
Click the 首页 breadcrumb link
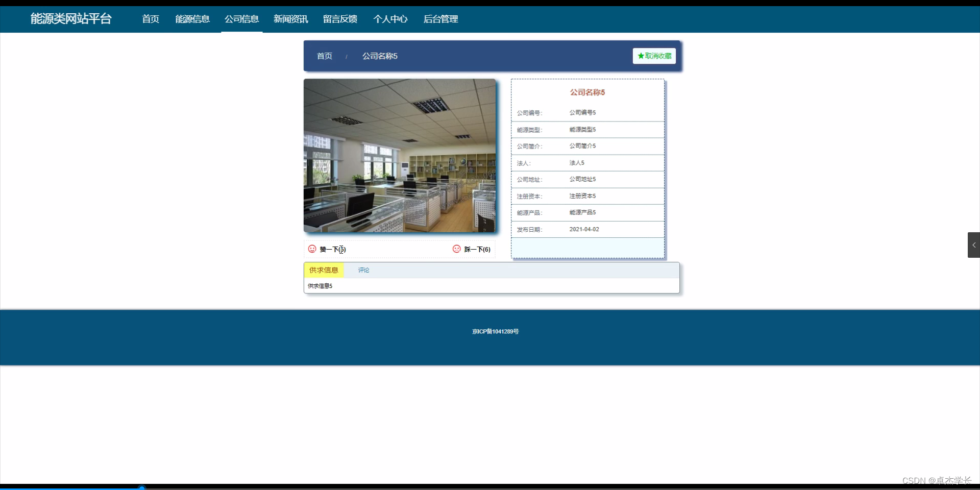324,56
